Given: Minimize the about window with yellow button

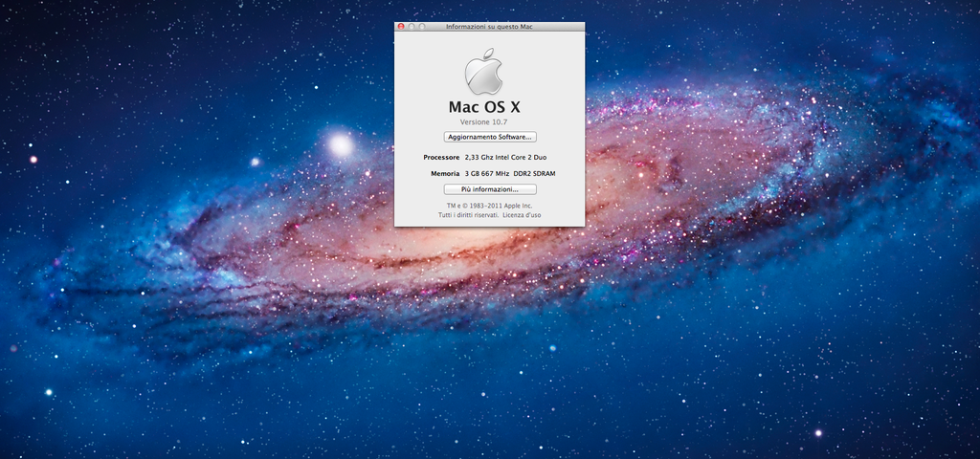Looking at the screenshot, I should point(412,27).
